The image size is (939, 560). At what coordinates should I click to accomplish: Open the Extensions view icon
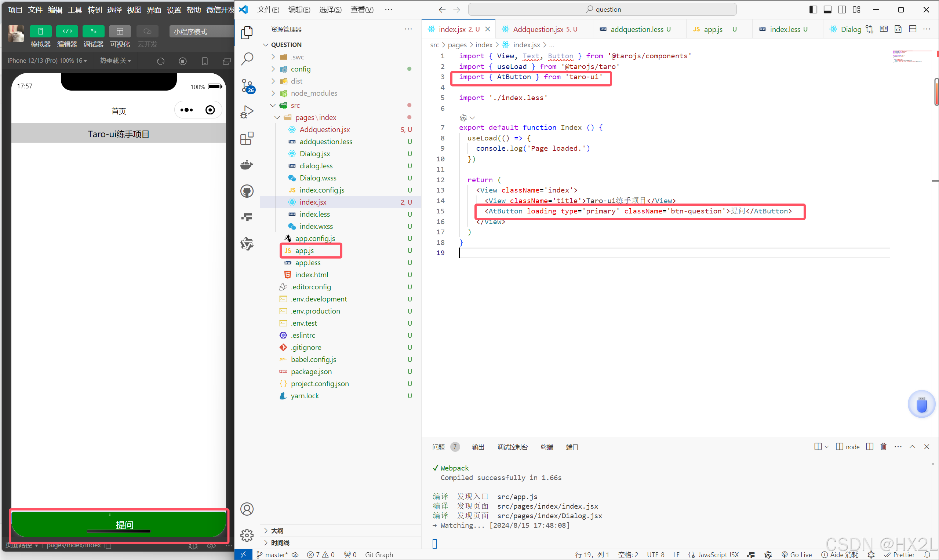click(247, 139)
